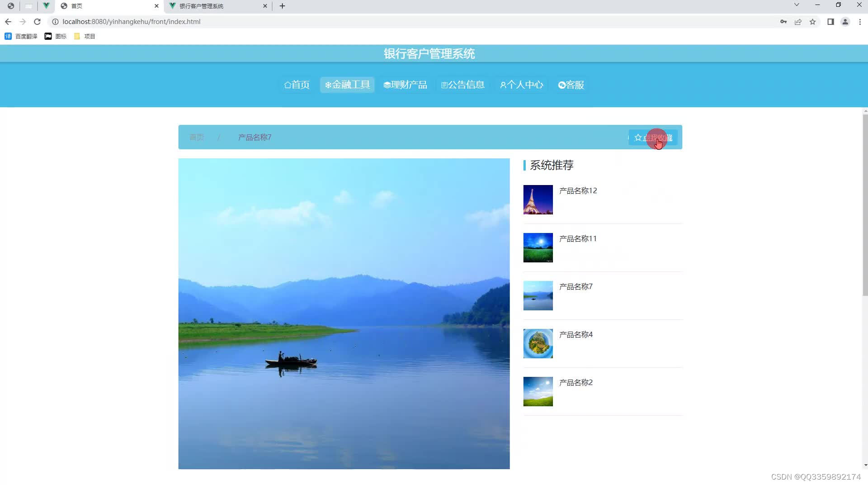Open browser side panel icon
The width and height of the screenshot is (868, 485).
(830, 22)
